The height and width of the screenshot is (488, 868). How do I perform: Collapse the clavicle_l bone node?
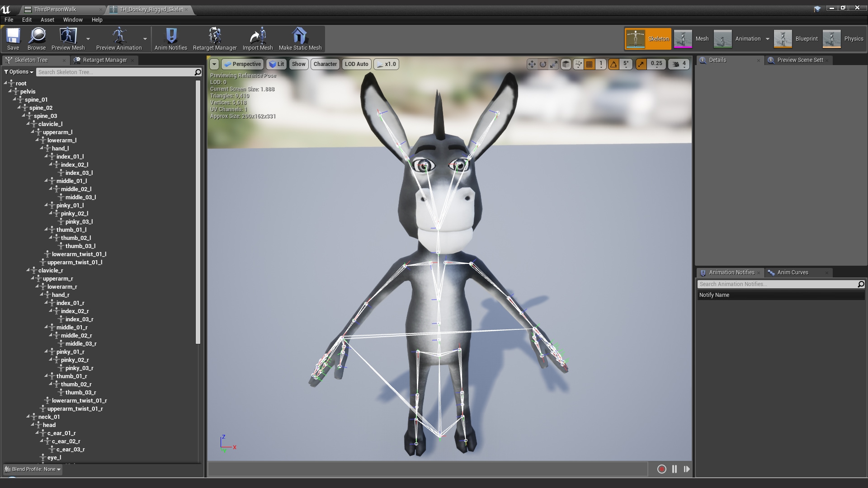pos(28,124)
